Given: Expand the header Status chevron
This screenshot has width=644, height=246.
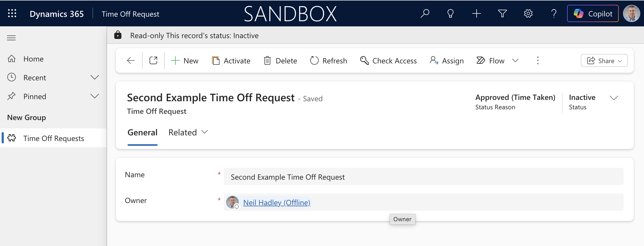Looking at the screenshot, I should tap(614, 98).
